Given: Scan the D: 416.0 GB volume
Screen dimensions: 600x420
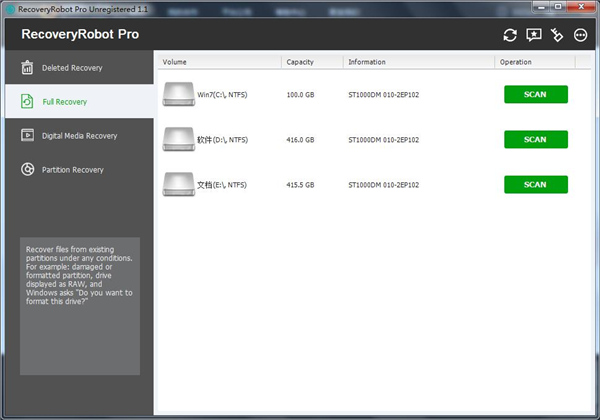Looking at the screenshot, I should [x=536, y=140].
